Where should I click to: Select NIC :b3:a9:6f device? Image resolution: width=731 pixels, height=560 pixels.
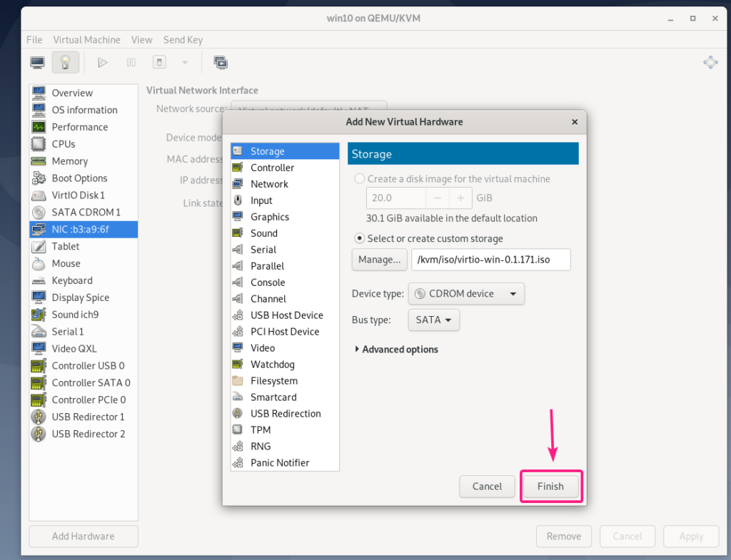(x=84, y=229)
